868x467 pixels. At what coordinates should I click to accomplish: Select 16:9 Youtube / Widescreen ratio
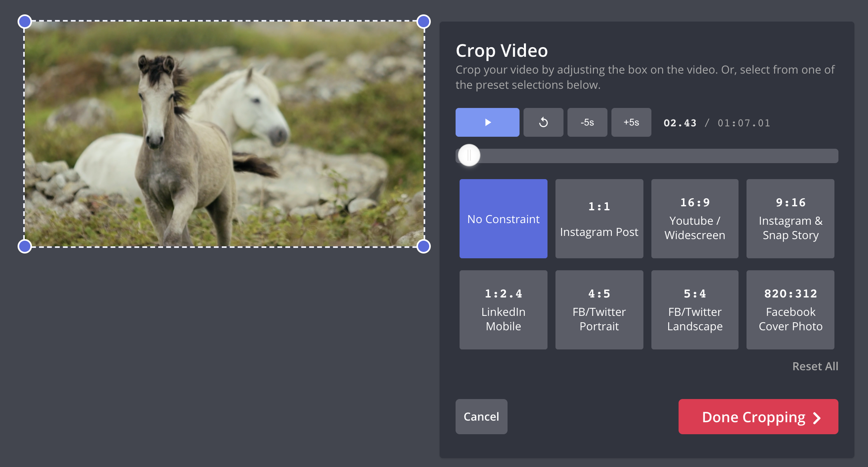pos(695,219)
